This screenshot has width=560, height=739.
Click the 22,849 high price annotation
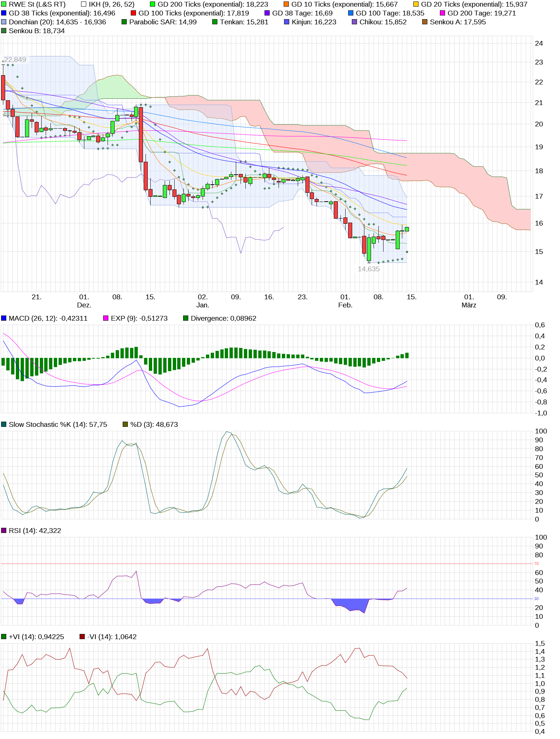tap(15, 60)
